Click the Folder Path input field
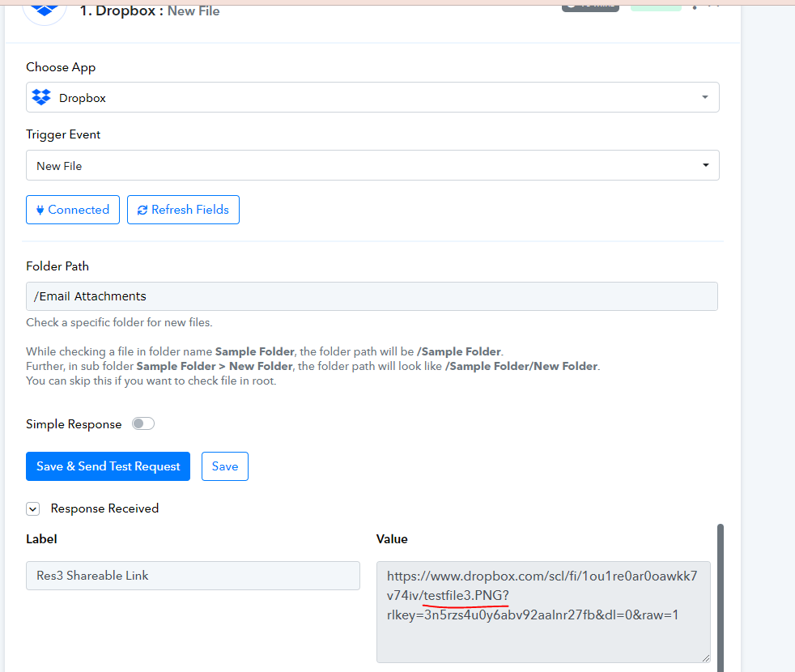The width and height of the screenshot is (795, 672). [x=372, y=296]
